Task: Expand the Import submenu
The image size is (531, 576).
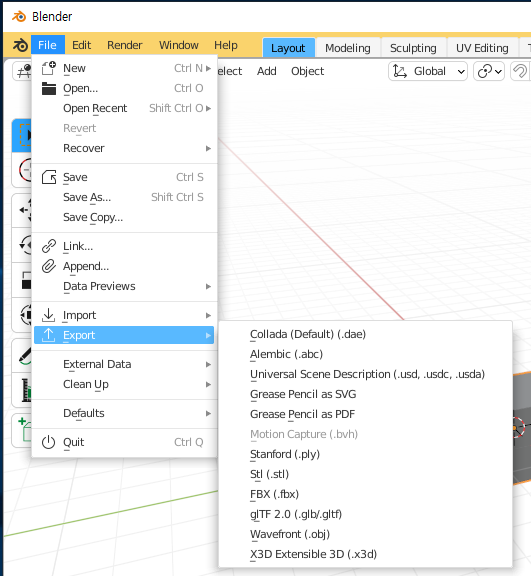Action: [x=208, y=316]
